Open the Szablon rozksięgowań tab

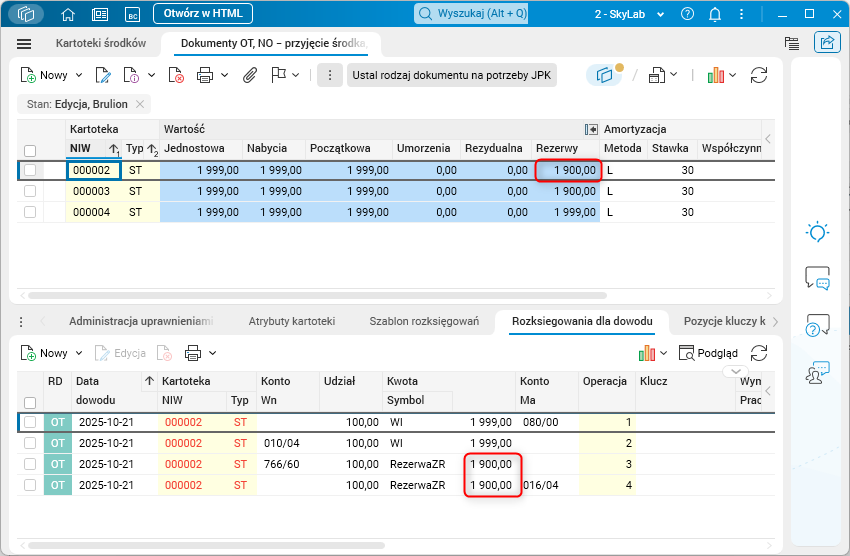click(423, 321)
